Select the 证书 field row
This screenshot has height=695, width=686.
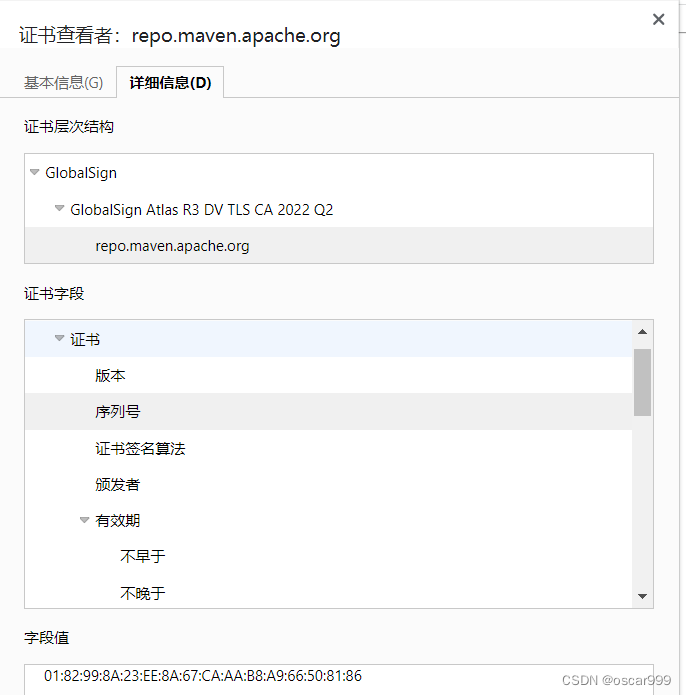(328, 339)
